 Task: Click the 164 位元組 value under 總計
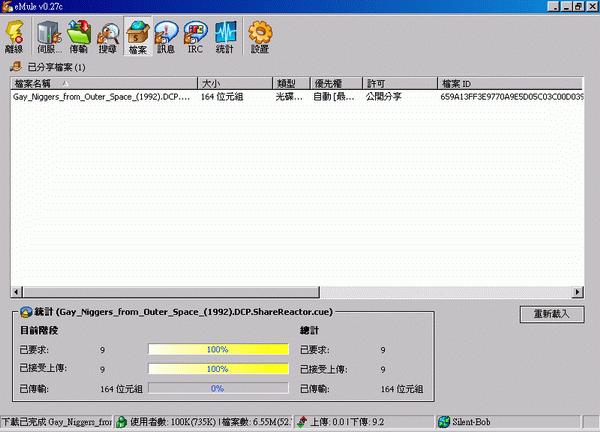pos(402,389)
